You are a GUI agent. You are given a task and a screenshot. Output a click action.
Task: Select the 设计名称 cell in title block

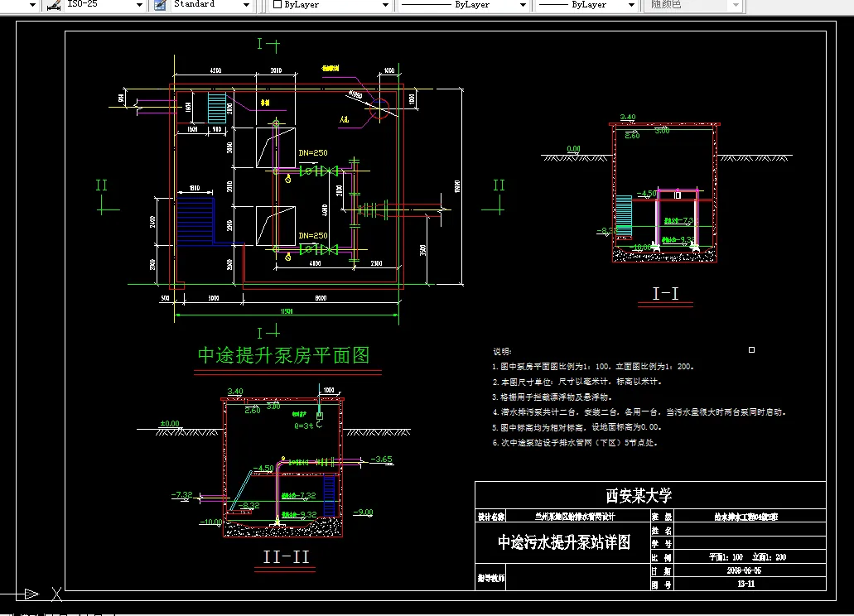(x=490, y=517)
